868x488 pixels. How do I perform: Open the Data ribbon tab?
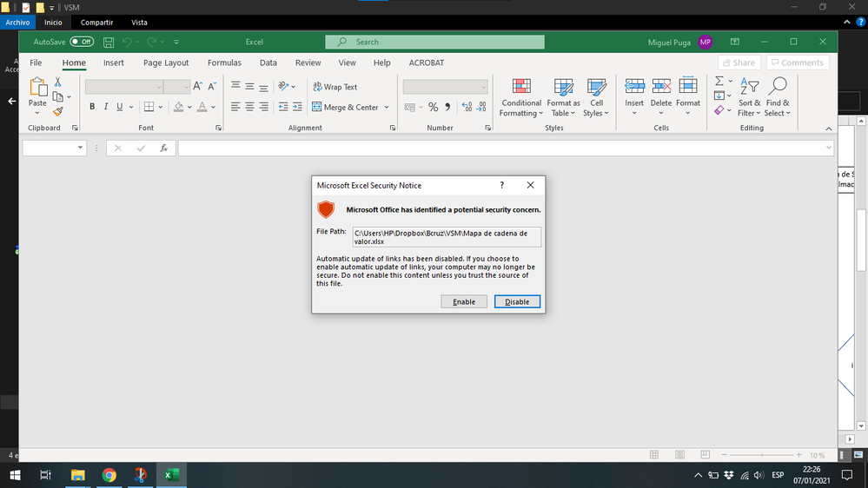tap(268, 63)
